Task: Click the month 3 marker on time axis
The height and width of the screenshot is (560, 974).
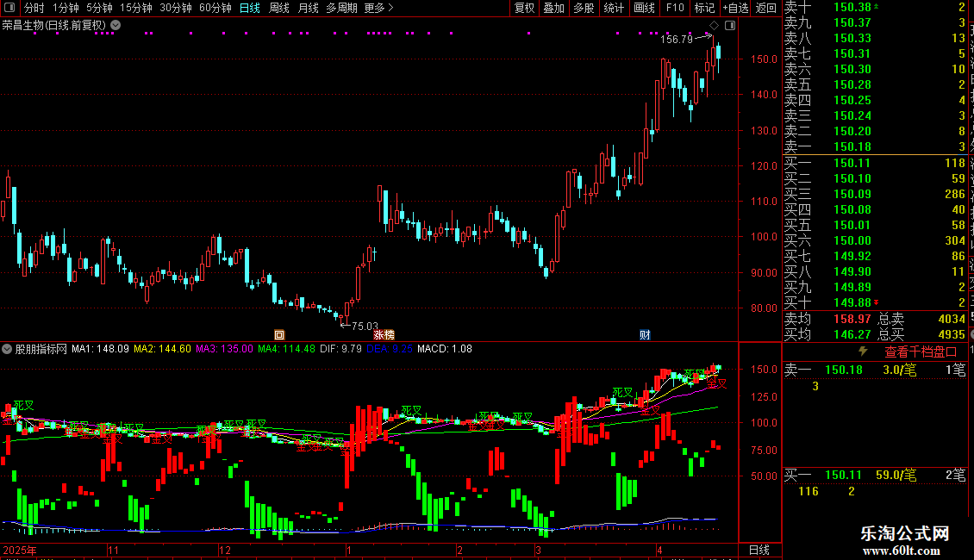Action: pyautogui.click(x=539, y=550)
